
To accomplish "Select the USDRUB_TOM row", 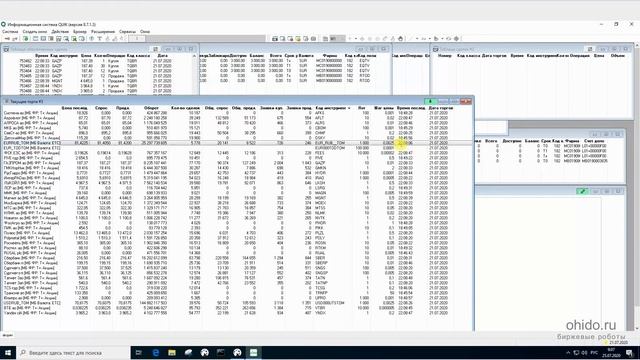I will point(237,303).
